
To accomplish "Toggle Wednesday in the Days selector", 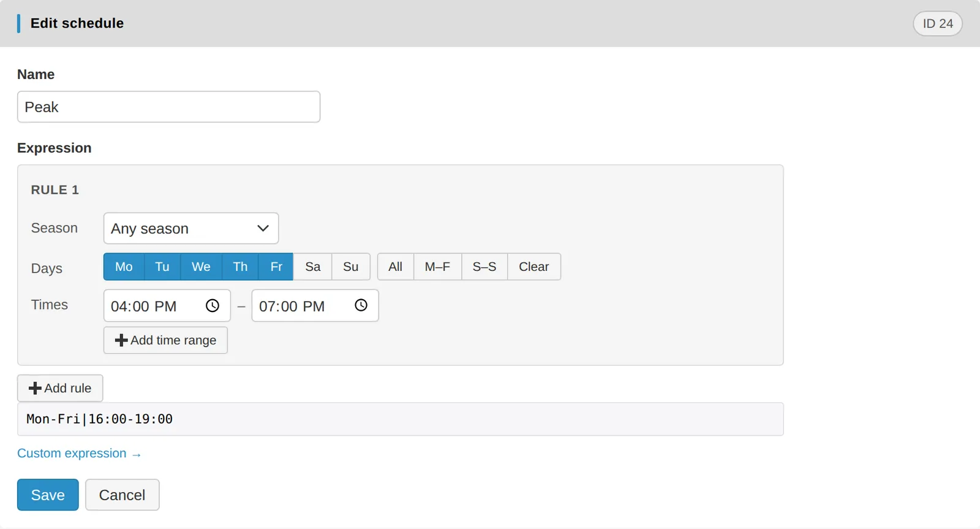I will (x=201, y=267).
